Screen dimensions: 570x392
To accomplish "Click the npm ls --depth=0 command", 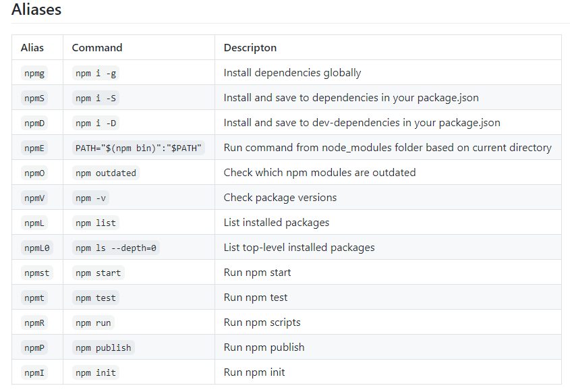I will 115,248.
